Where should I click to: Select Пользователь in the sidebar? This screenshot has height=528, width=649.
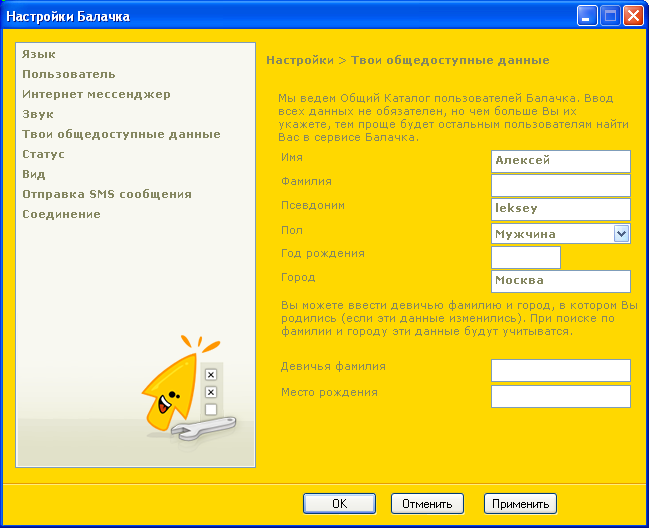68,74
